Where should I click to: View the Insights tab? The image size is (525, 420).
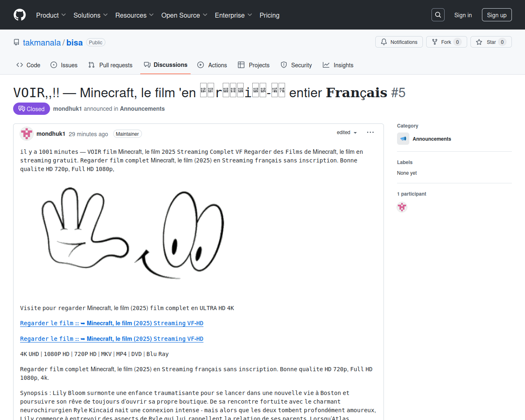(x=338, y=65)
